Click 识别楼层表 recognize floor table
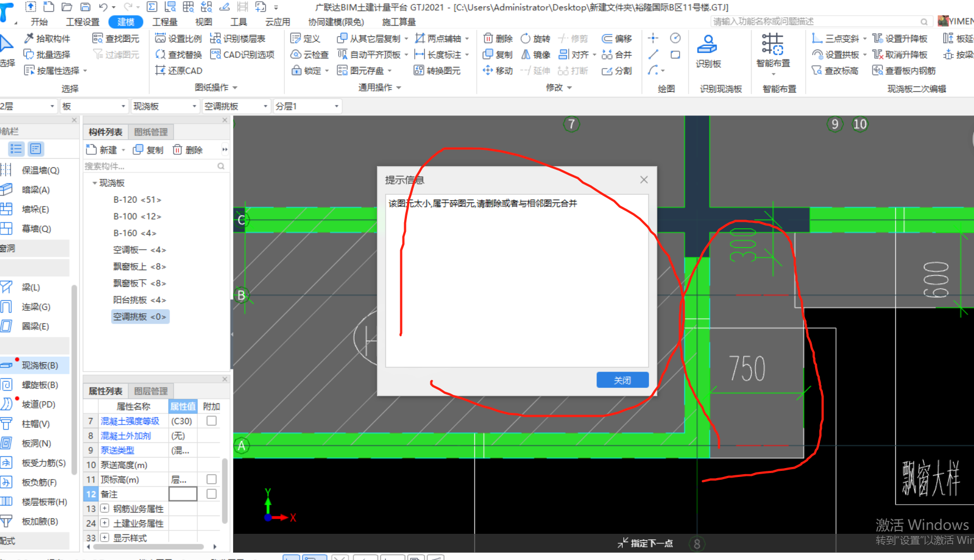 click(x=238, y=38)
